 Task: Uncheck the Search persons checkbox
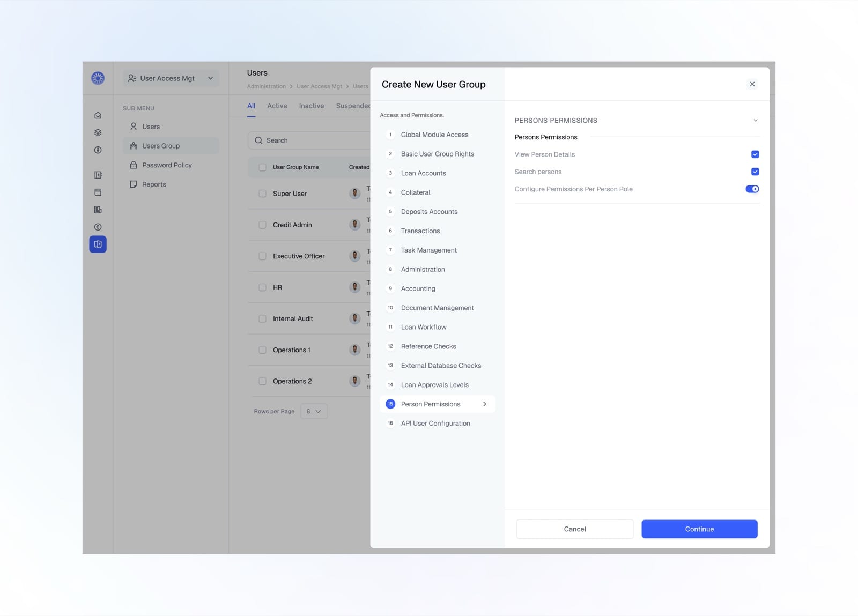click(755, 172)
